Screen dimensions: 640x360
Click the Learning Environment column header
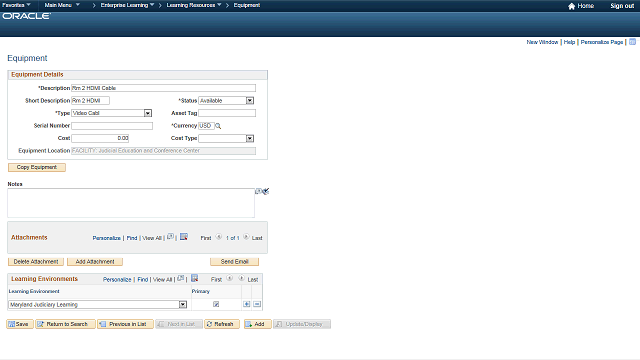click(34, 291)
